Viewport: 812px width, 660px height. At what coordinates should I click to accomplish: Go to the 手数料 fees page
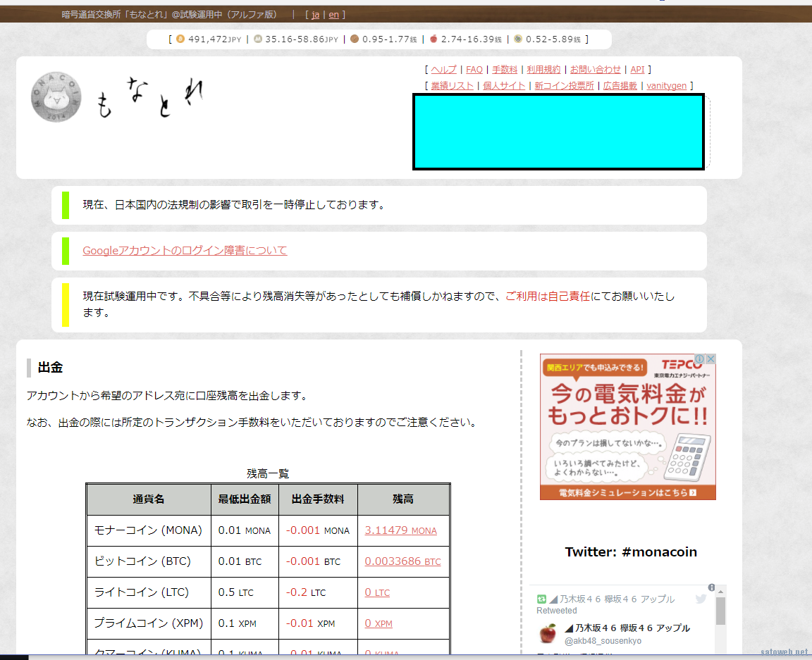tap(505, 70)
